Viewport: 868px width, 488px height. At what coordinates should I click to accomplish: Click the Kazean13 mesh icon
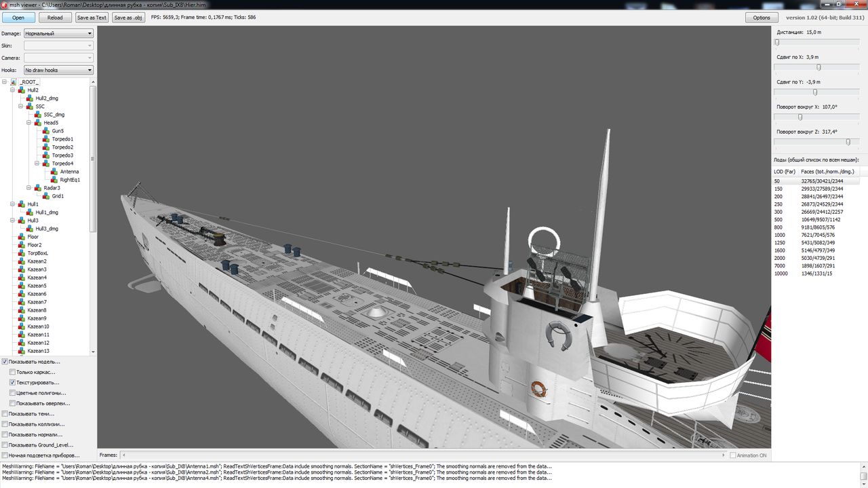[x=22, y=351]
